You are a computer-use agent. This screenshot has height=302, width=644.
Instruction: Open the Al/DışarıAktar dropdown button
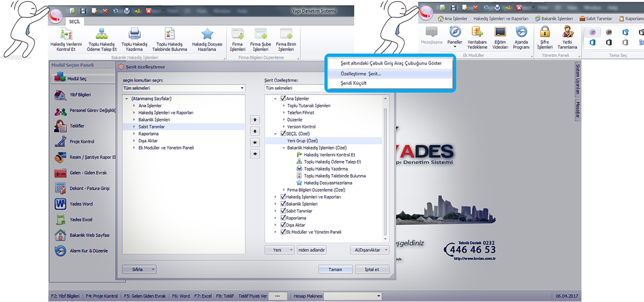point(369,249)
